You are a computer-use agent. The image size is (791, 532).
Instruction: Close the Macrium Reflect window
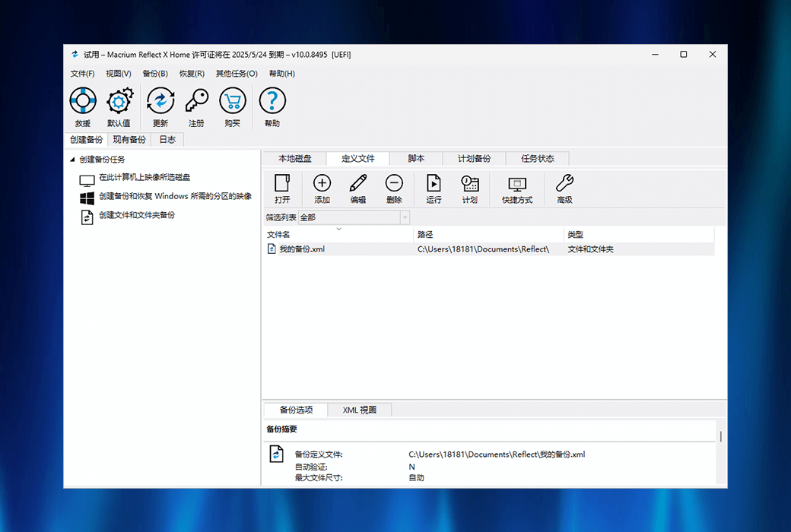point(713,55)
